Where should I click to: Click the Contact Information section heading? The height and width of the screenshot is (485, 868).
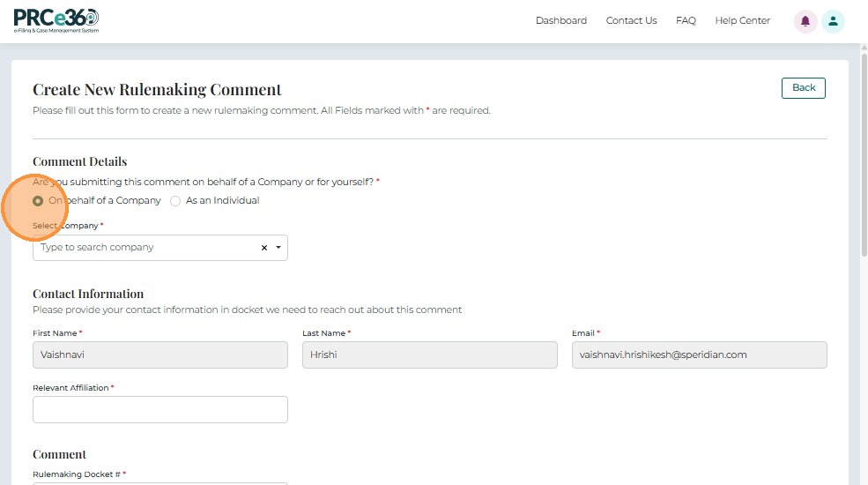click(88, 294)
